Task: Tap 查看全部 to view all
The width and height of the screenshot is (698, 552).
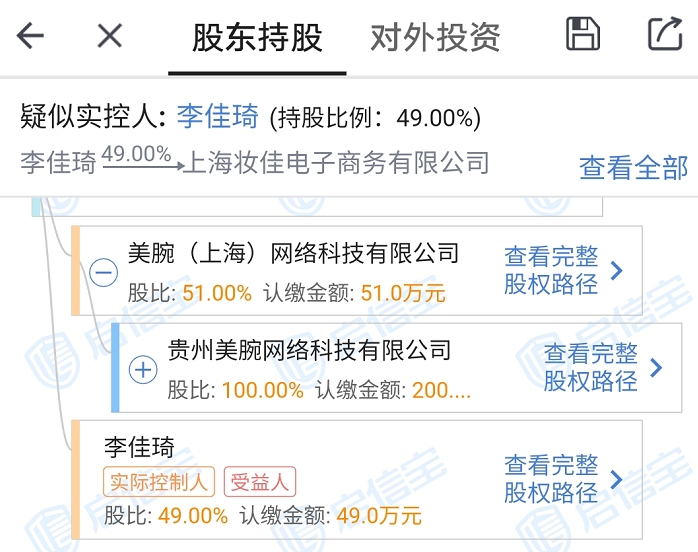Action: (x=633, y=167)
